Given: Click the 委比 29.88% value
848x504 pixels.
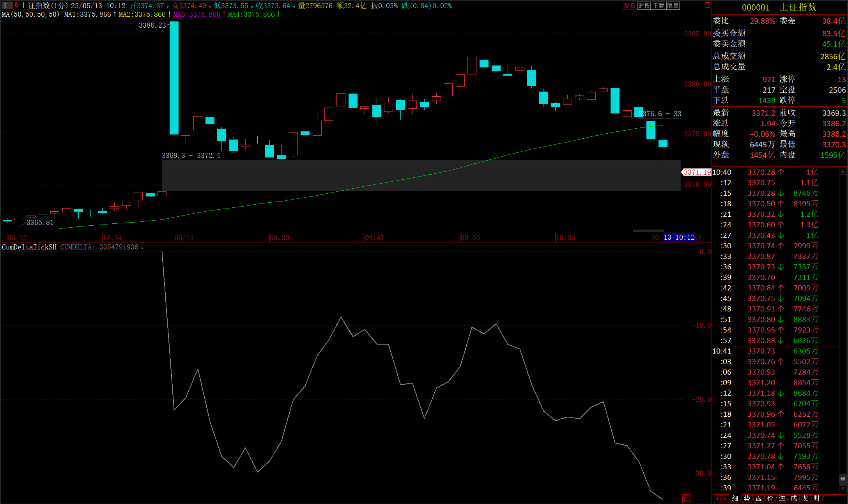Looking at the screenshot, I should pyautogui.click(x=762, y=21).
